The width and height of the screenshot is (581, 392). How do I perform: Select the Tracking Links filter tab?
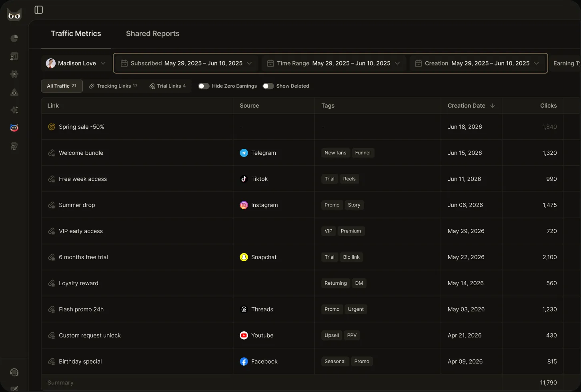tap(113, 86)
